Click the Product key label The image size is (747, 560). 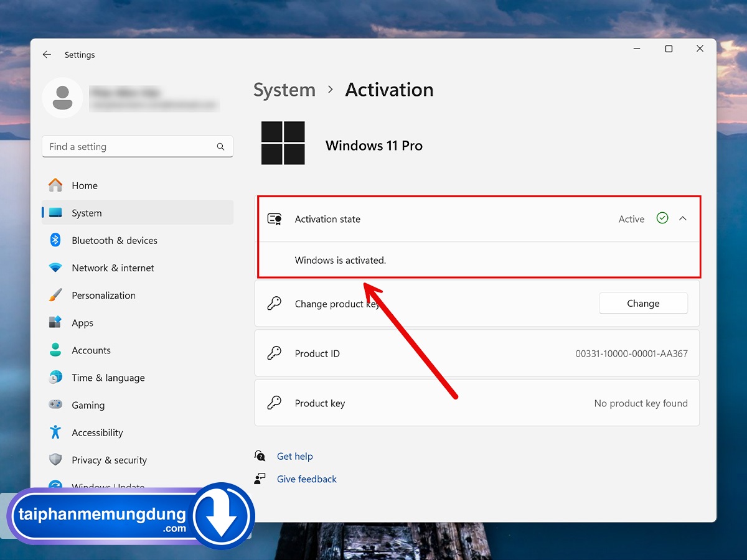[x=320, y=403]
